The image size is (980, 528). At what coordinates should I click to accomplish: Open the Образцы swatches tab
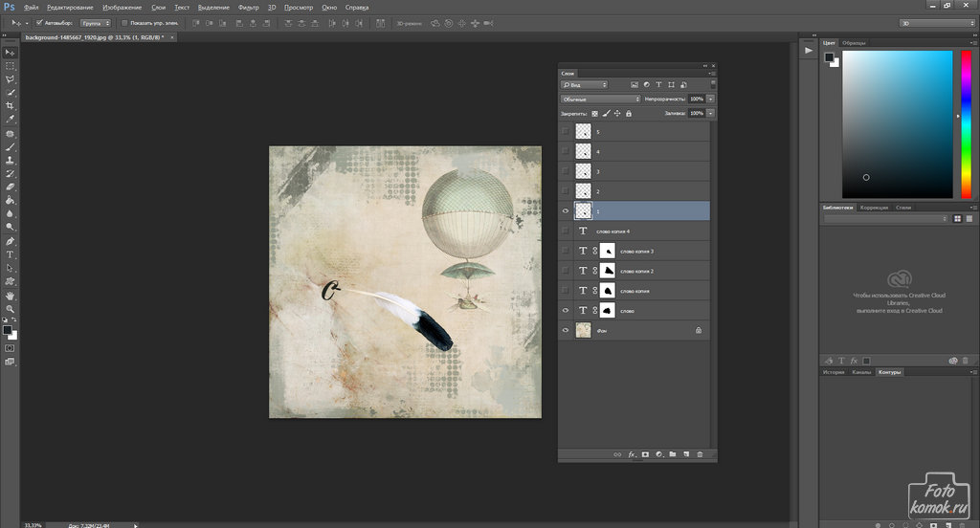pos(854,43)
